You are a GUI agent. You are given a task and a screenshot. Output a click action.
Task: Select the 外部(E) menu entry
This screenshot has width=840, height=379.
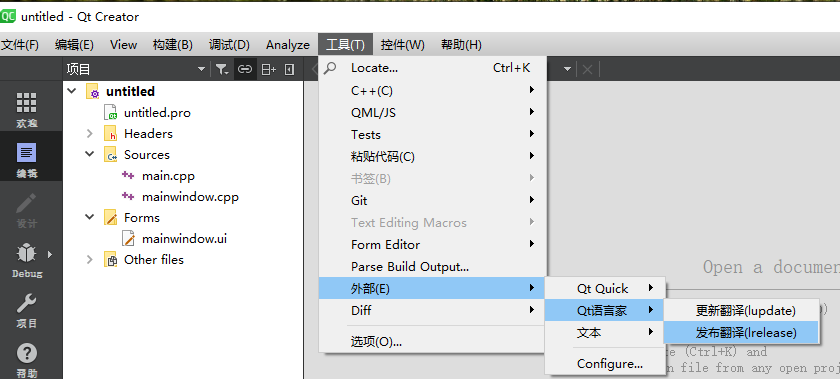pos(433,288)
